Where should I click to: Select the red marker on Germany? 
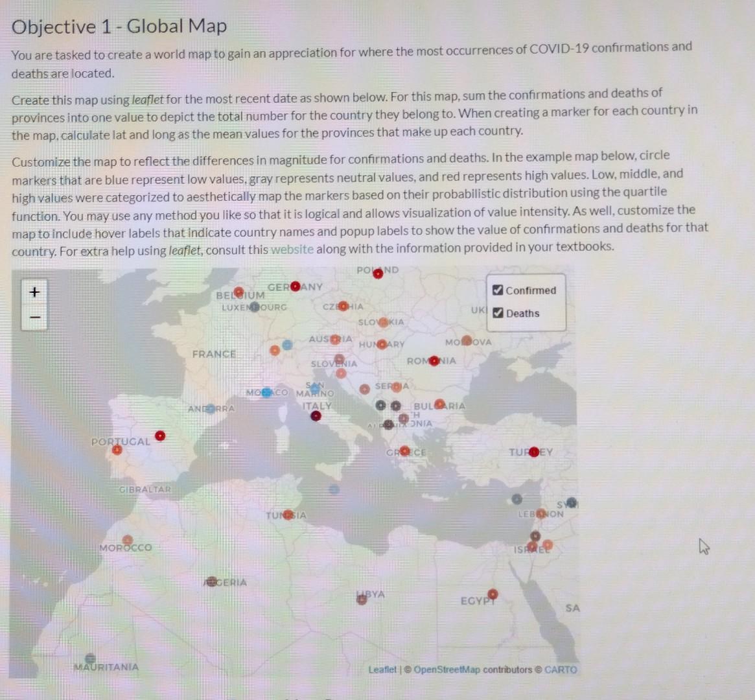click(x=295, y=285)
